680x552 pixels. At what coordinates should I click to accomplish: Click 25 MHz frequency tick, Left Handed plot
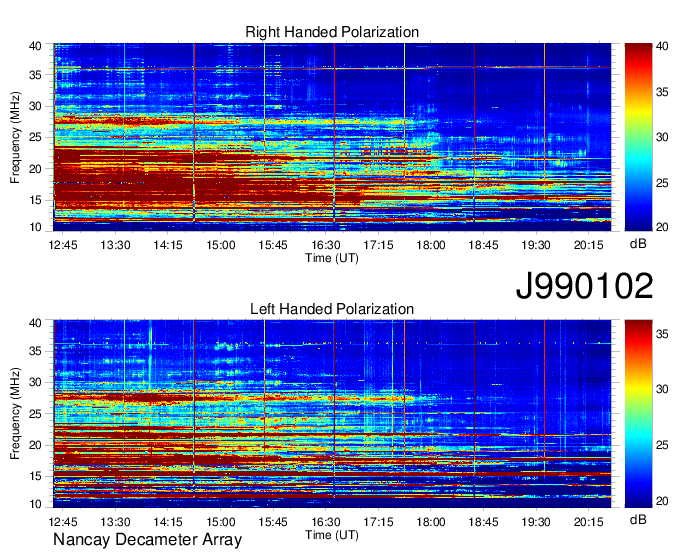pyautogui.click(x=36, y=414)
